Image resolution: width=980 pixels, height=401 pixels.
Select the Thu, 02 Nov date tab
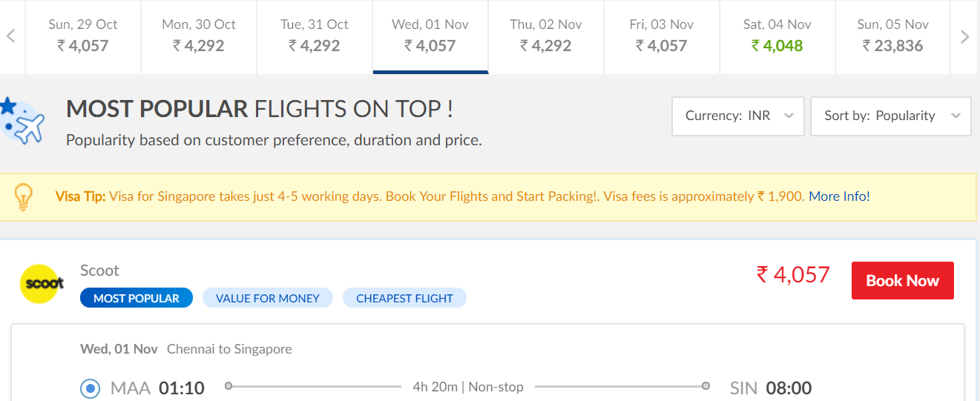(x=546, y=36)
